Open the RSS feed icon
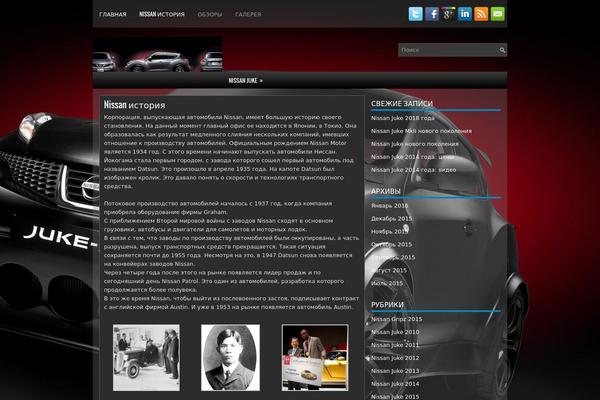This screenshot has width=600, height=400. pyautogui.click(x=481, y=14)
